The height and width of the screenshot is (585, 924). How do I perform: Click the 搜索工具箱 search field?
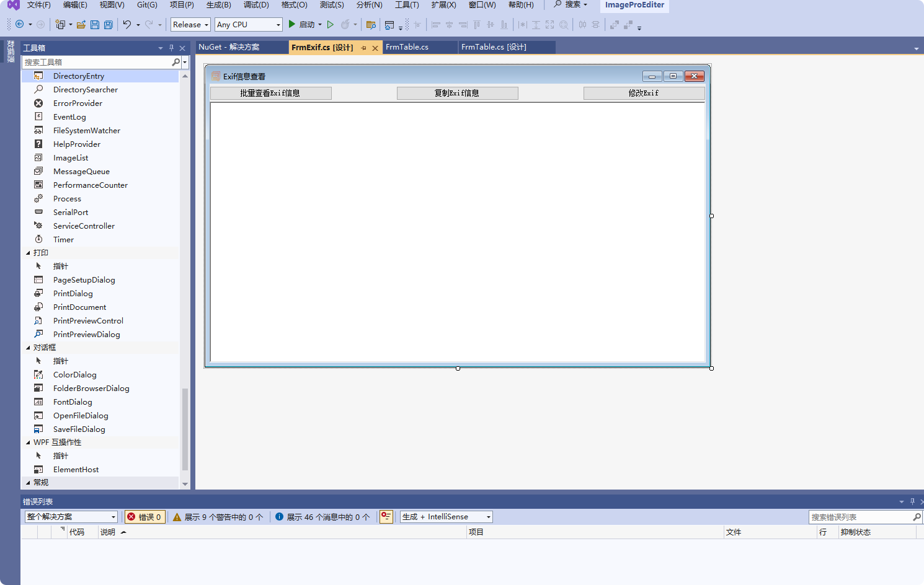(x=96, y=62)
